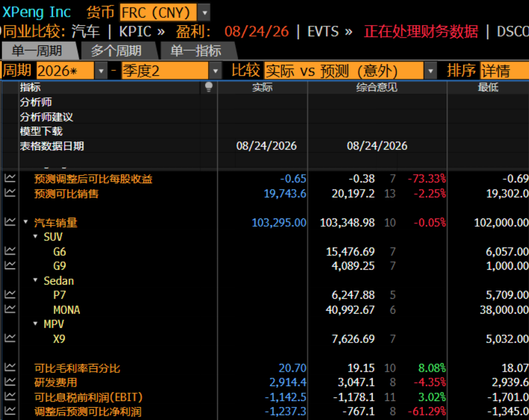Open the 2026 period year dropdown

pos(101,71)
